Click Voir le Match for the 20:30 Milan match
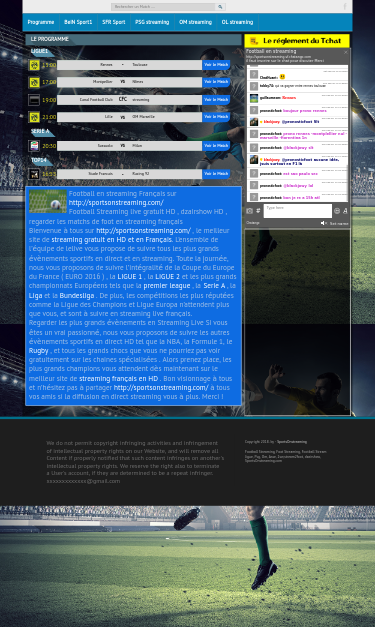 [216, 146]
